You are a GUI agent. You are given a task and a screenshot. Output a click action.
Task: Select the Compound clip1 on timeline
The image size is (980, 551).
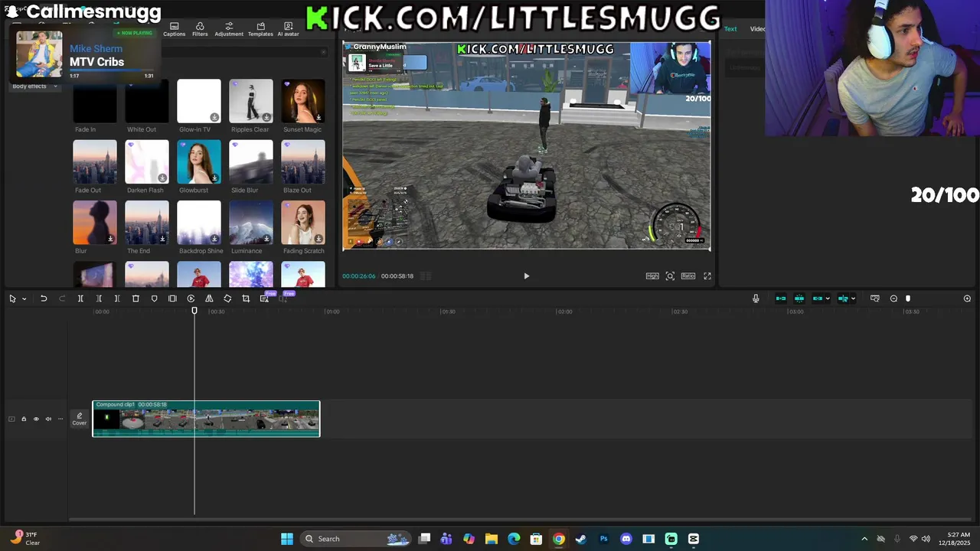click(x=206, y=419)
